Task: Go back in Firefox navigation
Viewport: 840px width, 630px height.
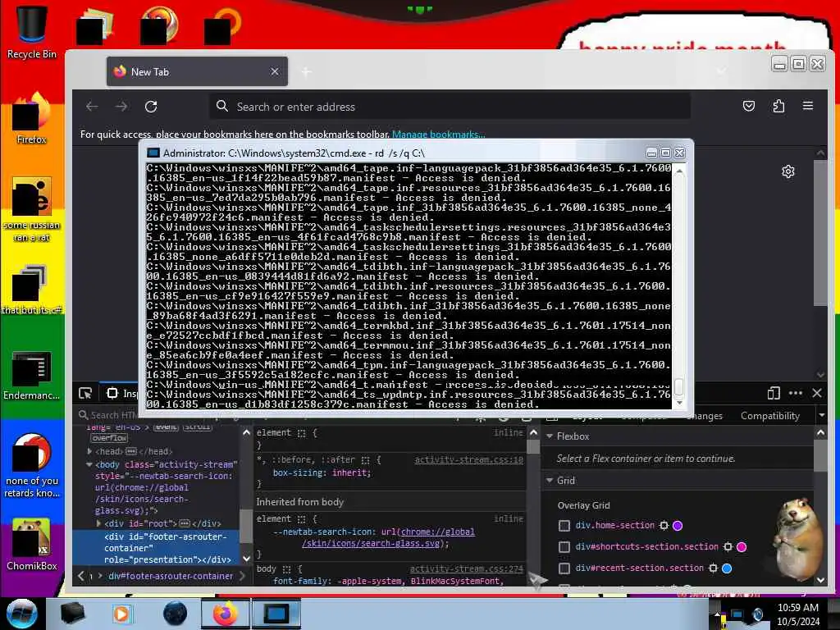Action: (x=92, y=107)
